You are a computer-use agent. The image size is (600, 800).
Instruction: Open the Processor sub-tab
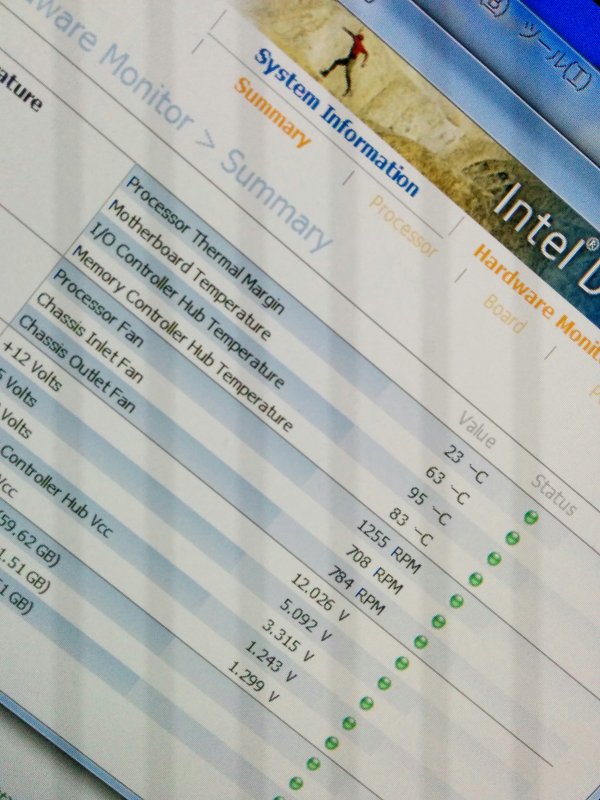(x=403, y=226)
